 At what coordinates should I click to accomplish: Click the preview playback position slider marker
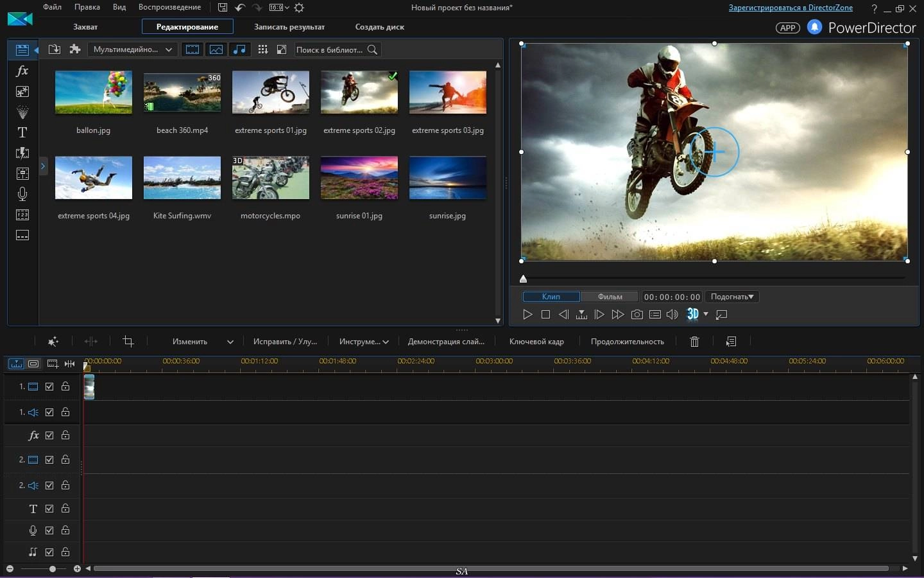523,279
